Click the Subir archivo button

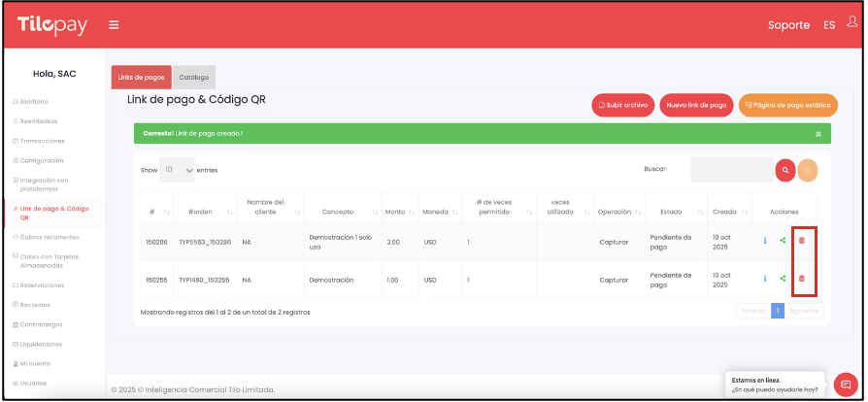point(622,105)
